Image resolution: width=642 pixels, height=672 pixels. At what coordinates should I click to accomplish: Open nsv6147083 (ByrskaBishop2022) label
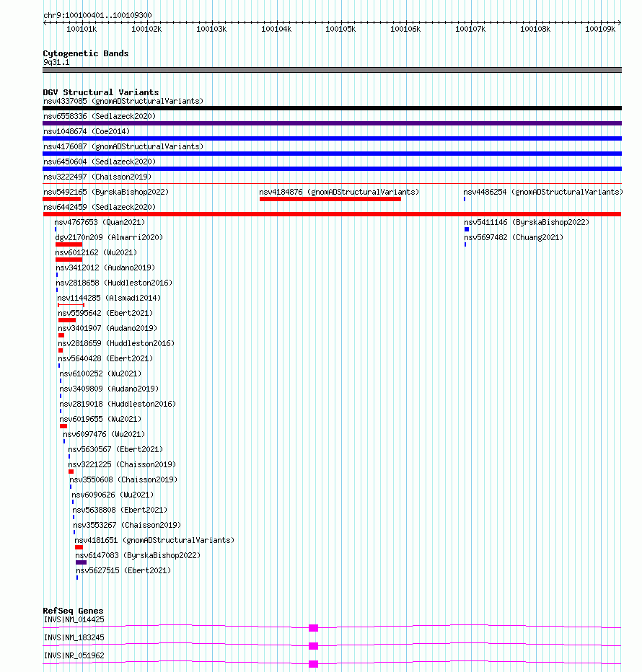point(138,555)
